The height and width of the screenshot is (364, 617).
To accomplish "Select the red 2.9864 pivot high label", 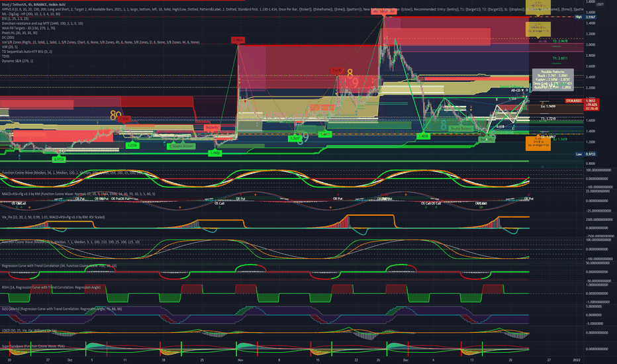I will pos(238,40).
